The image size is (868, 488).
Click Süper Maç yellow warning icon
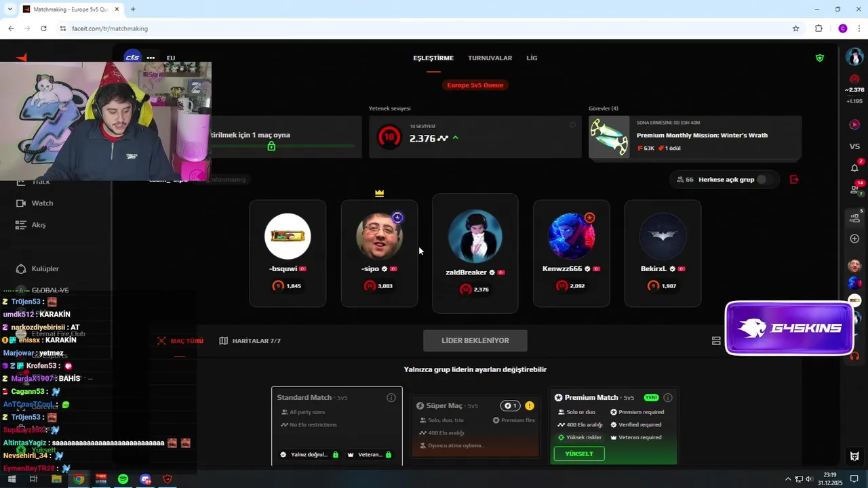point(529,406)
